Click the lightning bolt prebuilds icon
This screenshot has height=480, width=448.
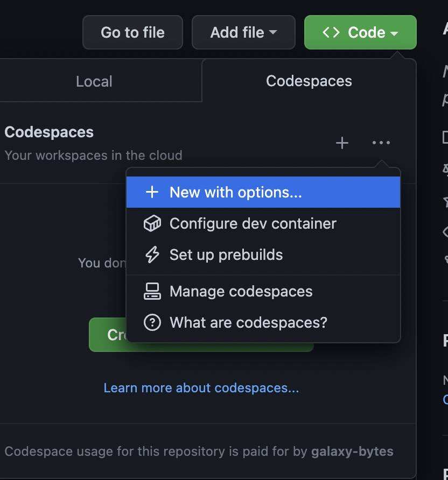click(x=152, y=255)
